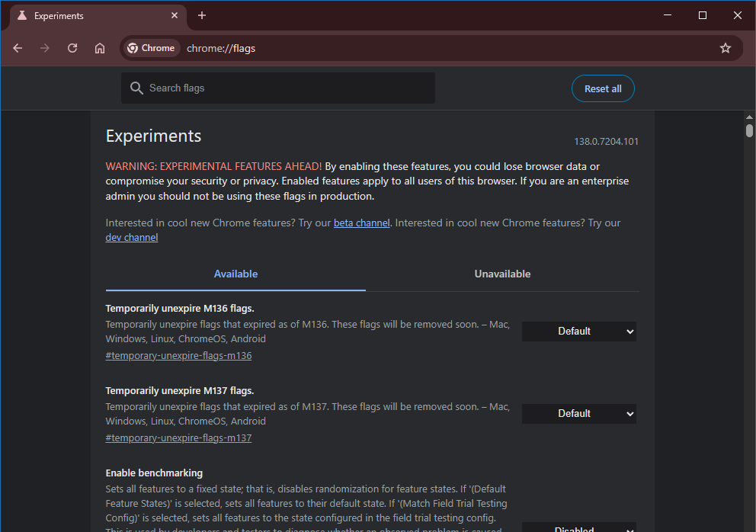Focus the Search flags field
Screen dimensions: 756x532
click(x=278, y=88)
